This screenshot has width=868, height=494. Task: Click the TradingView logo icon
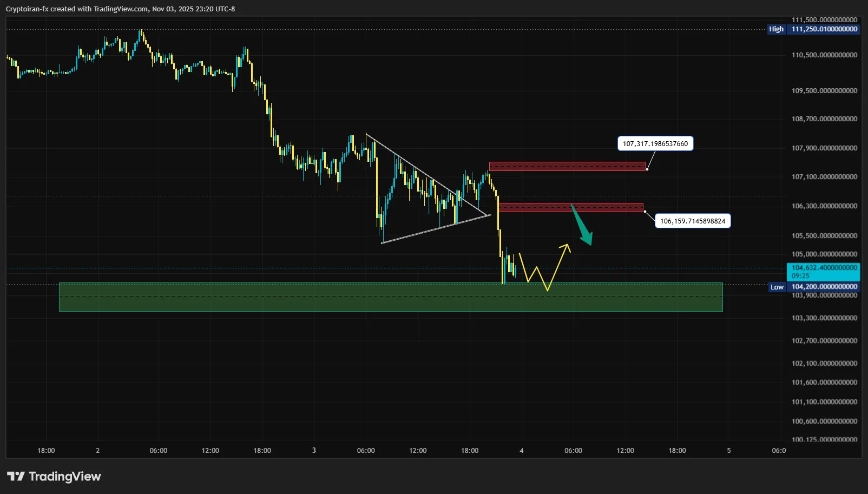(16, 476)
